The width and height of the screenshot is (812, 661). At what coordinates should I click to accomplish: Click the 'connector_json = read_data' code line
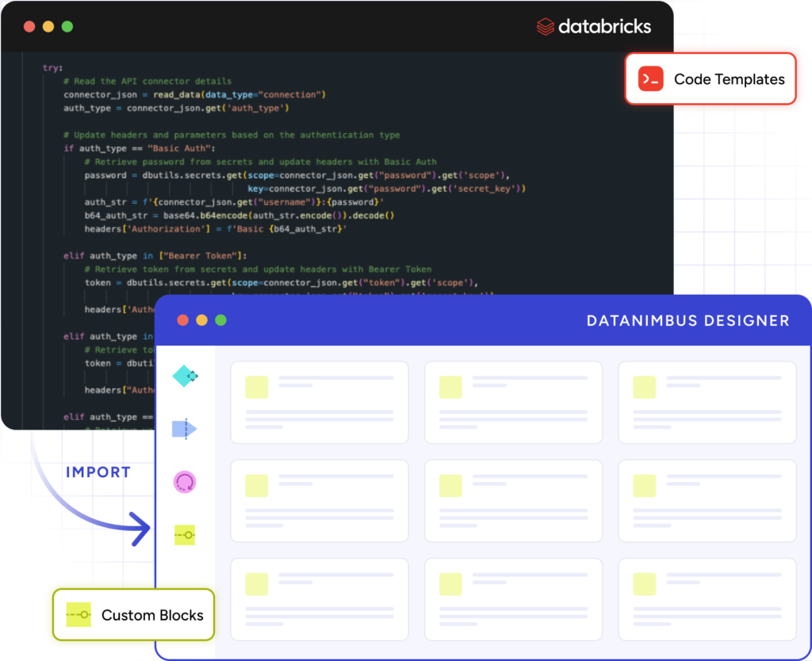[x=194, y=94]
